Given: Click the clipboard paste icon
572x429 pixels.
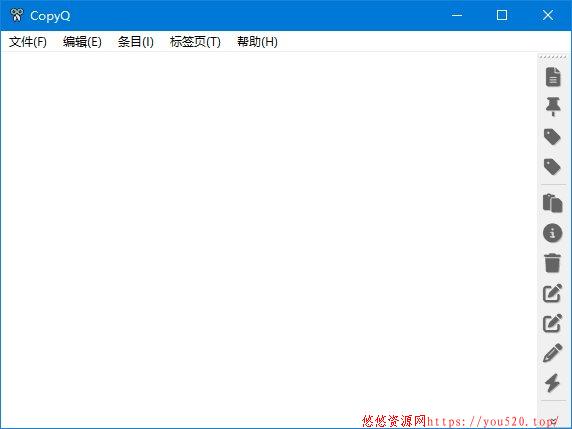Looking at the screenshot, I should [552, 203].
